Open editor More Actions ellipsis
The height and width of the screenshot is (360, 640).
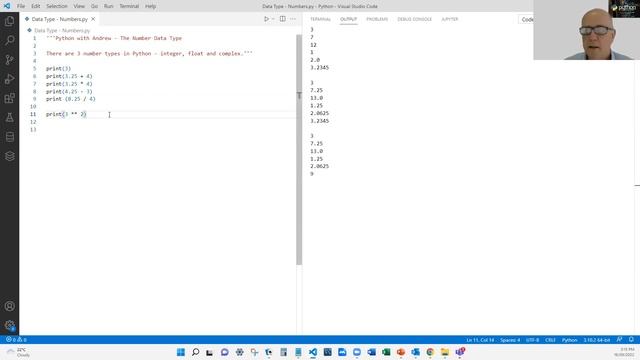pos(293,19)
